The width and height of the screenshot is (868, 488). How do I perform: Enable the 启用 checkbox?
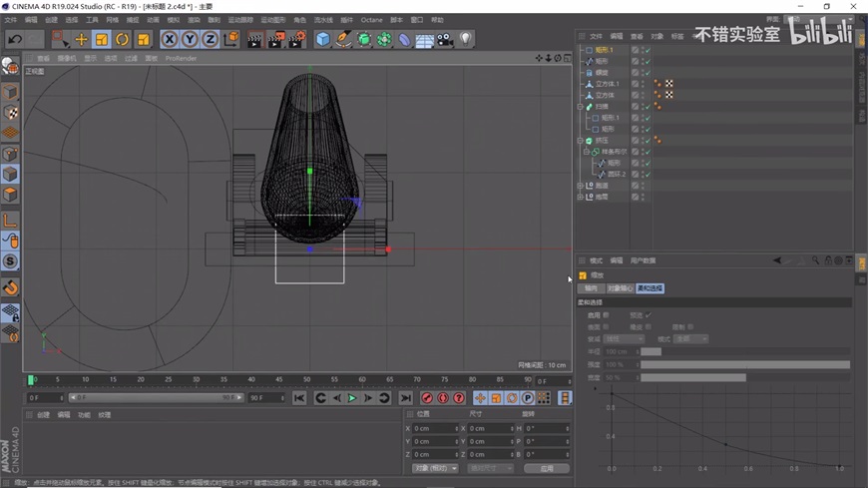606,315
